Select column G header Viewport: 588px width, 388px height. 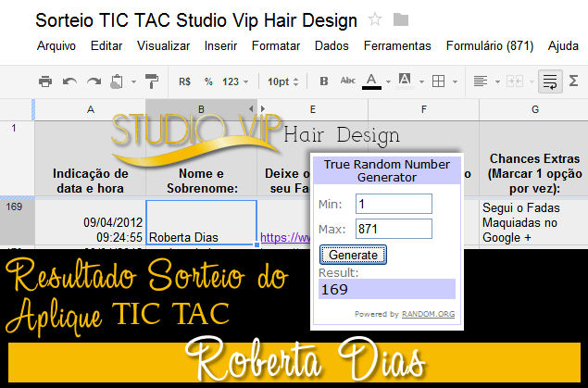[535, 109]
